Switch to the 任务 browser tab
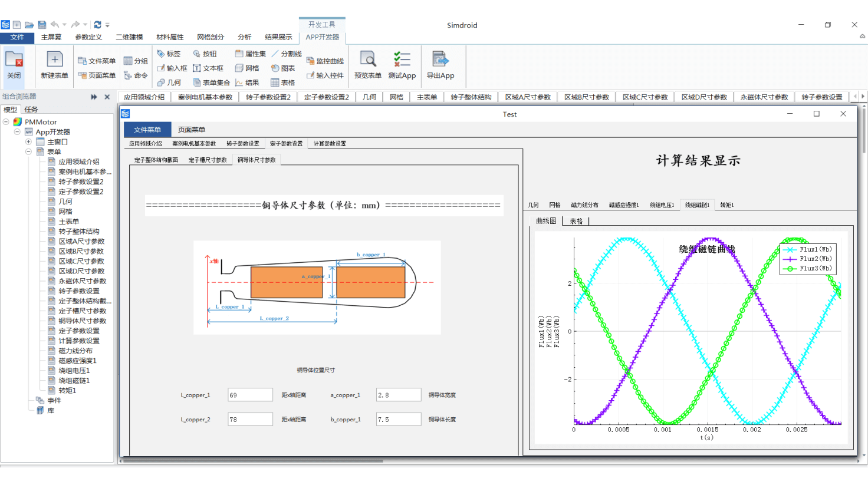Screen dimensions: 868x485 (31, 110)
